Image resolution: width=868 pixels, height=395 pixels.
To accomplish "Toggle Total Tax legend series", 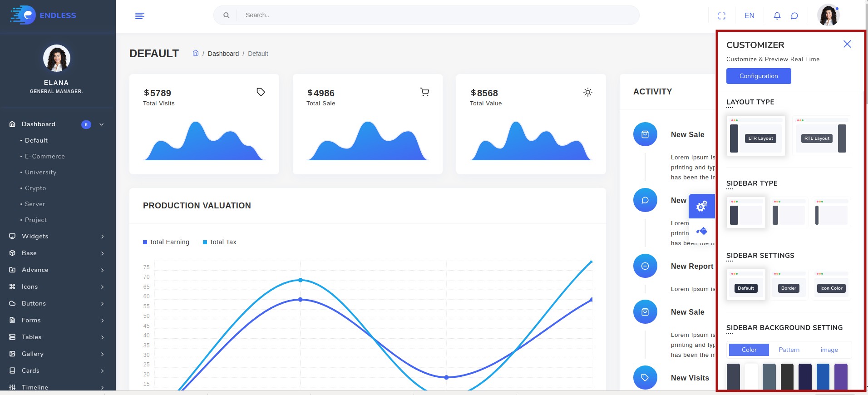I will [220, 242].
